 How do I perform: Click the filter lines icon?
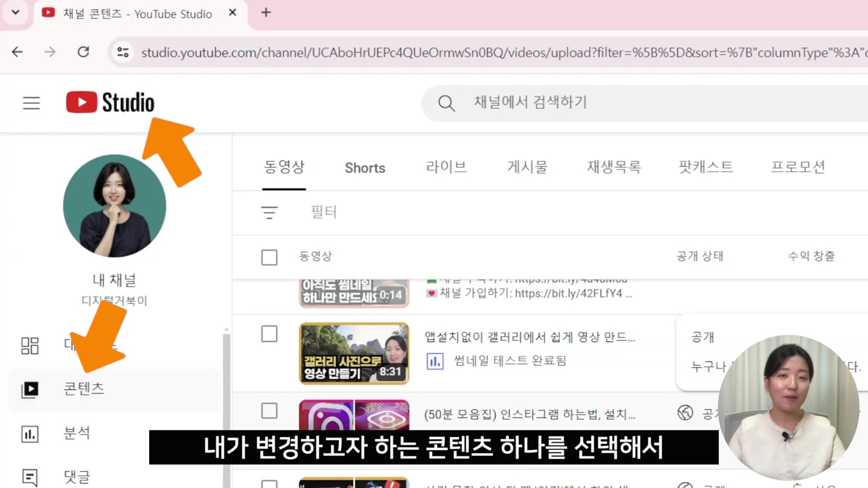point(269,212)
